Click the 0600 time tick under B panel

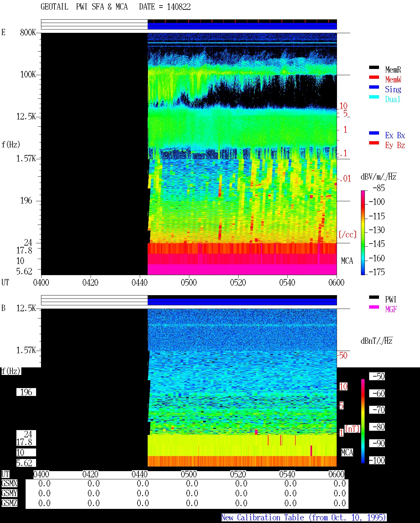coord(336,474)
